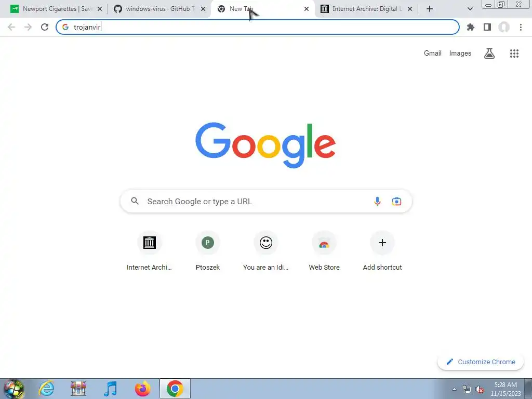The image size is (532, 399).
Task: Select the New Tab tab
Action: click(263, 9)
